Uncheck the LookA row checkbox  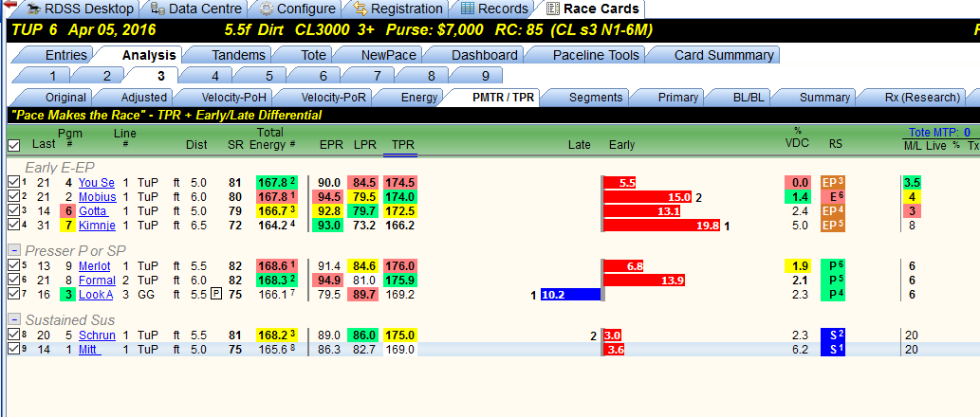[x=13, y=295]
